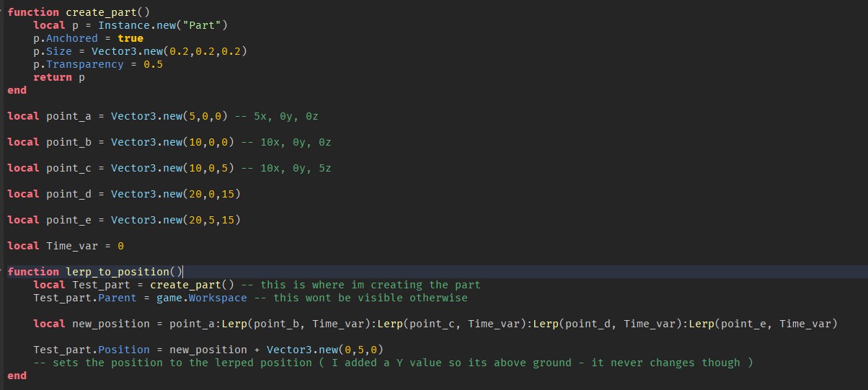
Task: Click the create_part function name in its definition
Action: click(x=101, y=12)
